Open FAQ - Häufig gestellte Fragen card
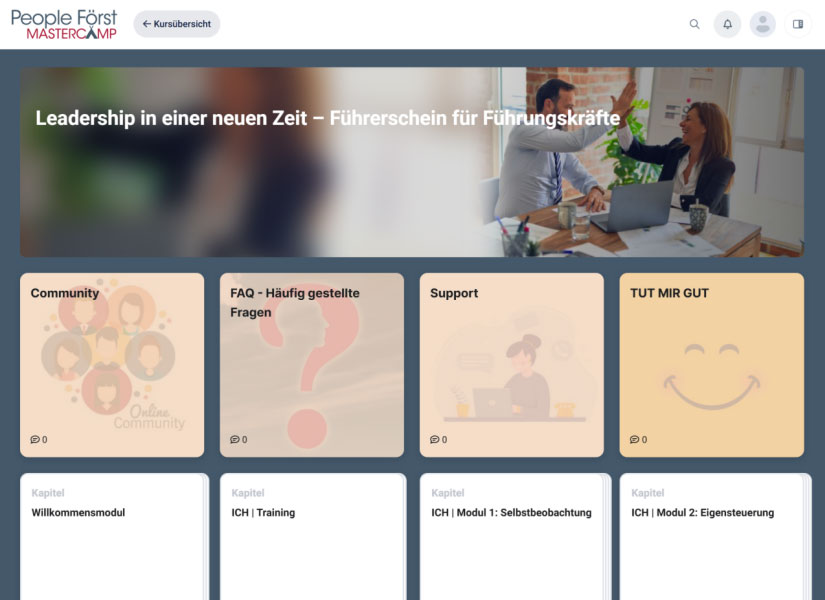825x600 pixels. click(312, 365)
